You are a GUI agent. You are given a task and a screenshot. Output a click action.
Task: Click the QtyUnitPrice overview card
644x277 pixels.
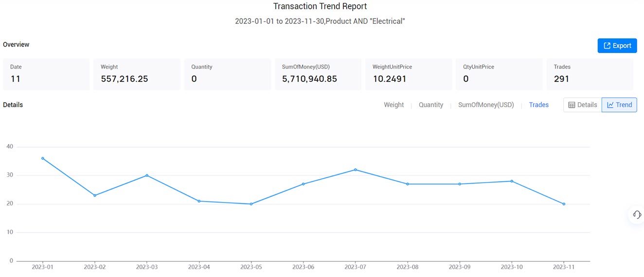click(x=499, y=74)
